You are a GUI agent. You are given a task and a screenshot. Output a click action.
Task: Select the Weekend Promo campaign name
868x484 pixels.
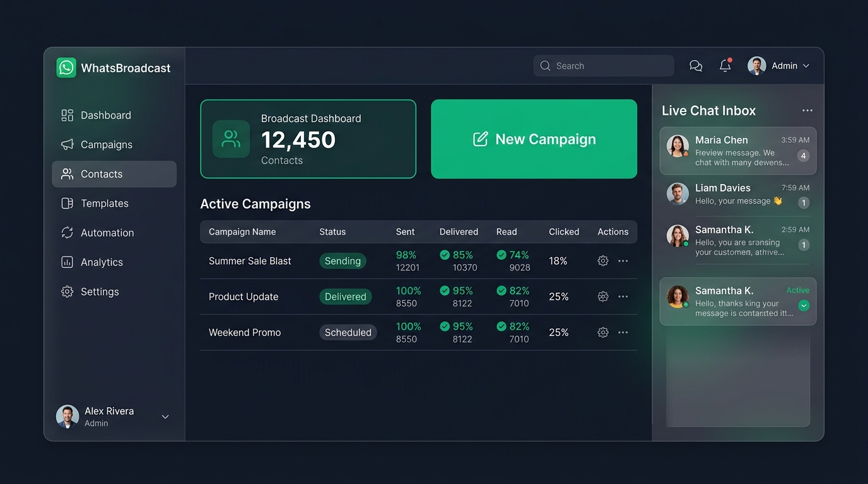(x=245, y=332)
